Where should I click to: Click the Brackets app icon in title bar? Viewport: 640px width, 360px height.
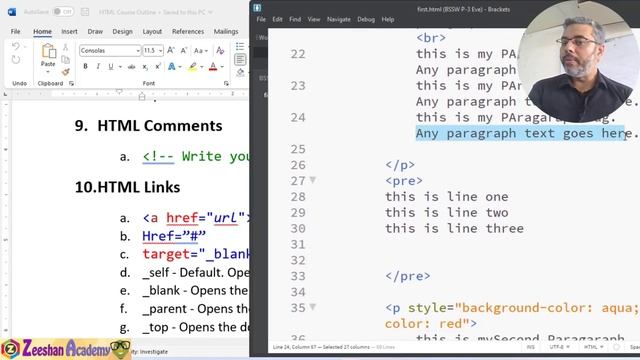tap(257, 8)
